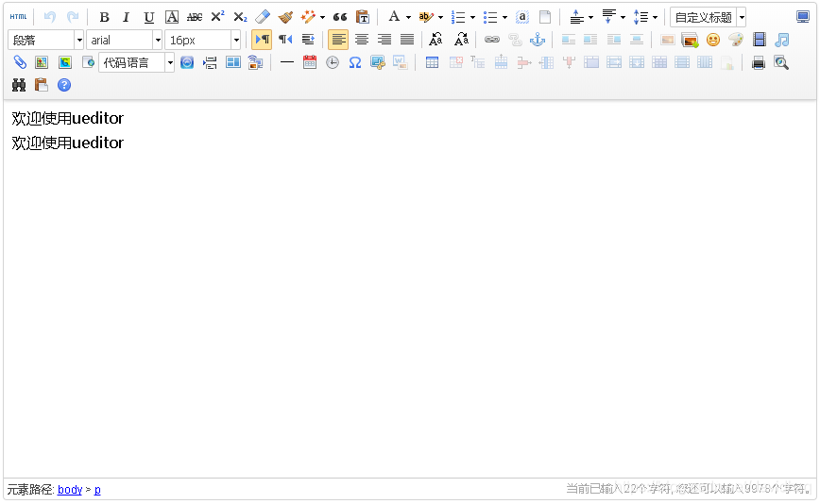Open help with the question mark icon
The width and height of the screenshot is (820, 504).
[x=64, y=85]
